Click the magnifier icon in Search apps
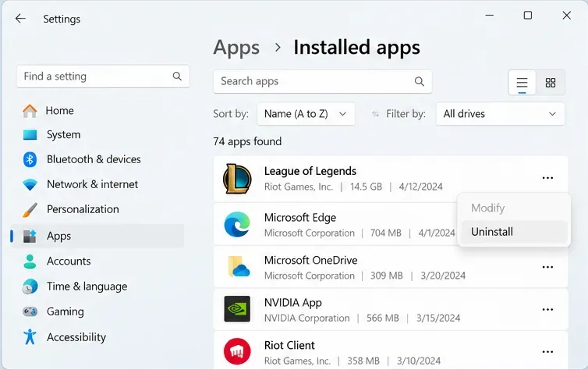Screen dimensions: 588x370 (x=420, y=81)
